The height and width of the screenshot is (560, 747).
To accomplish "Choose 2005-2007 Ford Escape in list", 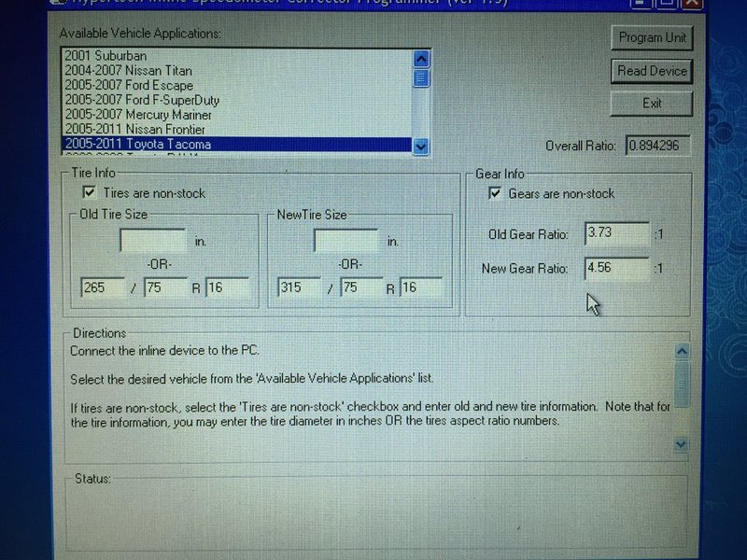I will coord(237,85).
